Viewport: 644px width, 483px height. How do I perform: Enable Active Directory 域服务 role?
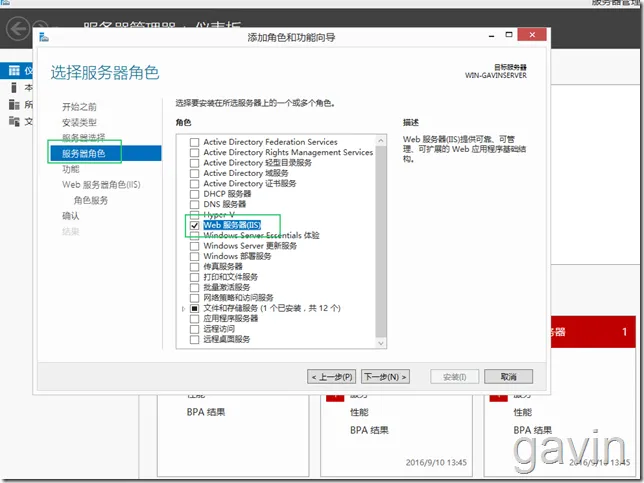click(194, 173)
